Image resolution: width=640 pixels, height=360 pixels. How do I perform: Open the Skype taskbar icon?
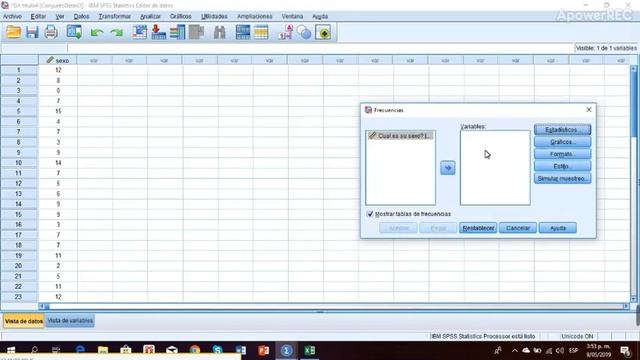coord(218,350)
